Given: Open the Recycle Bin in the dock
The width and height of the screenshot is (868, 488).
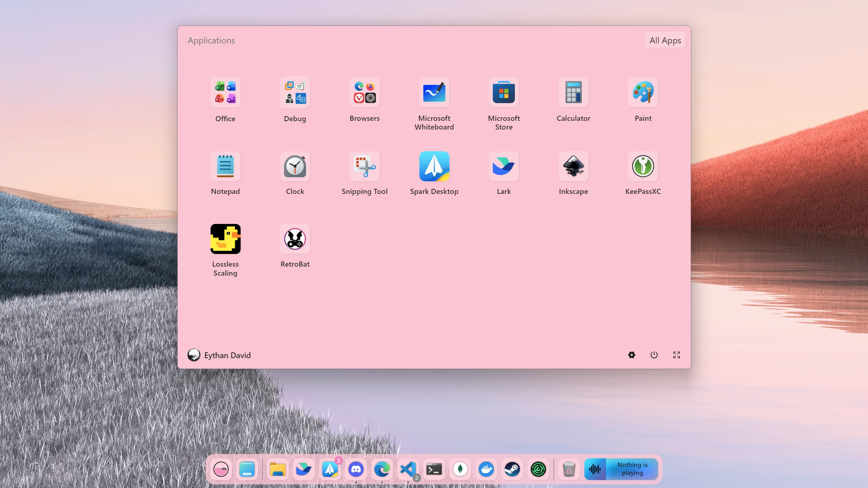Looking at the screenshot, I should [x=569, y=469].
